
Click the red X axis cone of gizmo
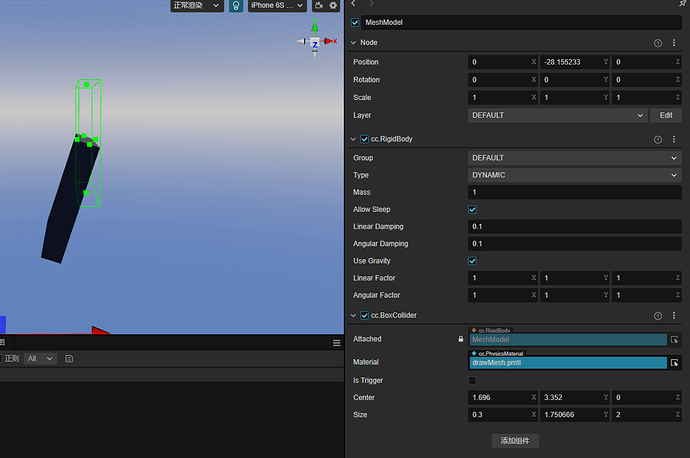[328, 41]
